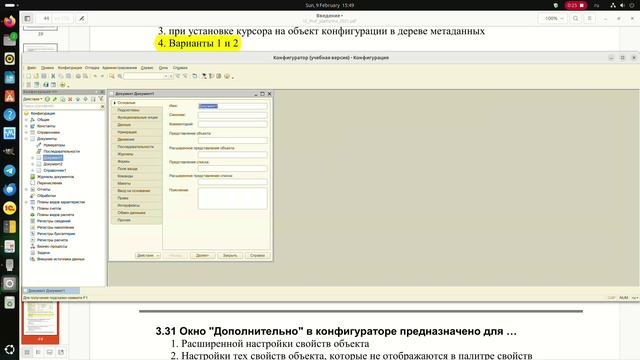Select Журналы документов in the tree

coord(55,177)
